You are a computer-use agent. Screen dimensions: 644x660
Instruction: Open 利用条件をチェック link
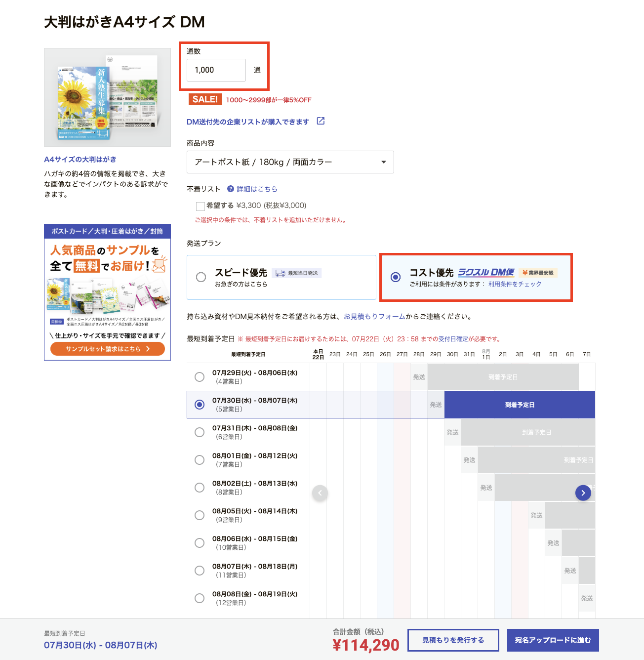pyautogui.click(x=515, y=284)
